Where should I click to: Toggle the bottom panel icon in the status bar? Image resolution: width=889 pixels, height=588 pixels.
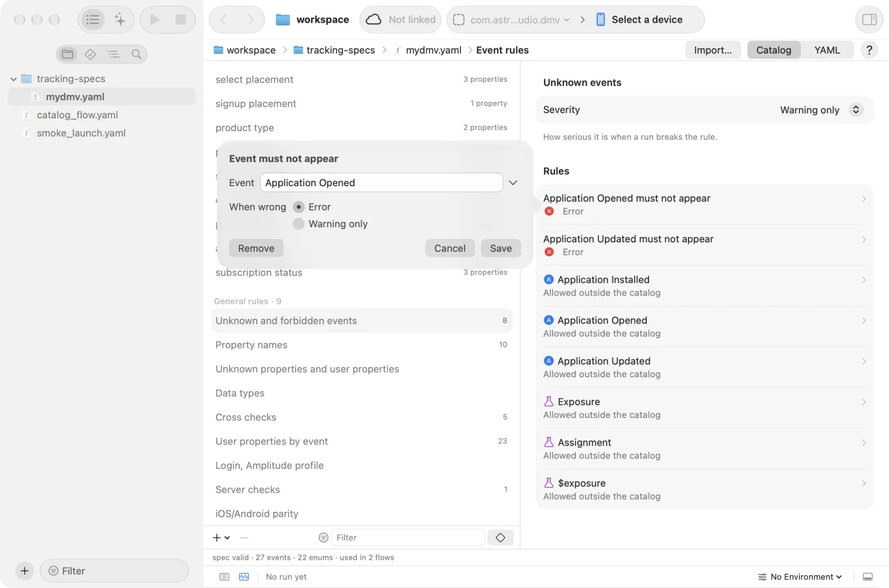868,577
